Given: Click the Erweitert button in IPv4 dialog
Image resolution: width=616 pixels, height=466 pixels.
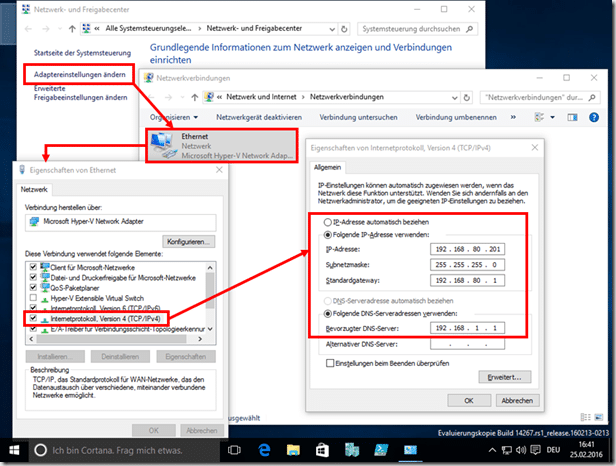Looking at the screenshot, I should [504, 377].
